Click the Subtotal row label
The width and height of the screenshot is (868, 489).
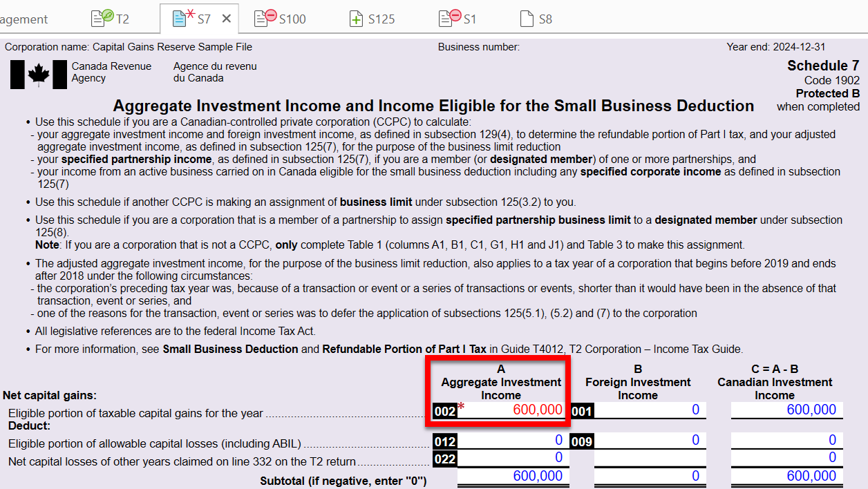click(x=343, y=481)
